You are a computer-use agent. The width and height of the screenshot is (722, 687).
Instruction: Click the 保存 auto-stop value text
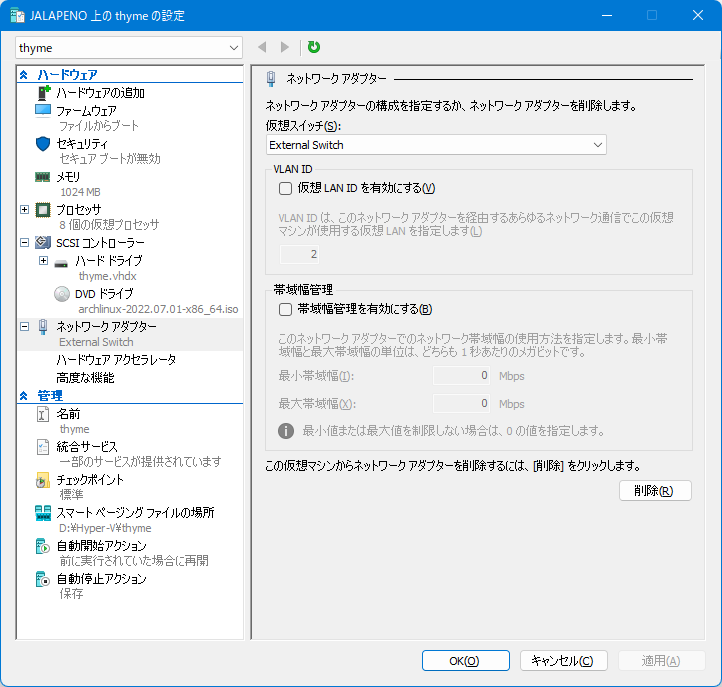(x=71, y=594)
